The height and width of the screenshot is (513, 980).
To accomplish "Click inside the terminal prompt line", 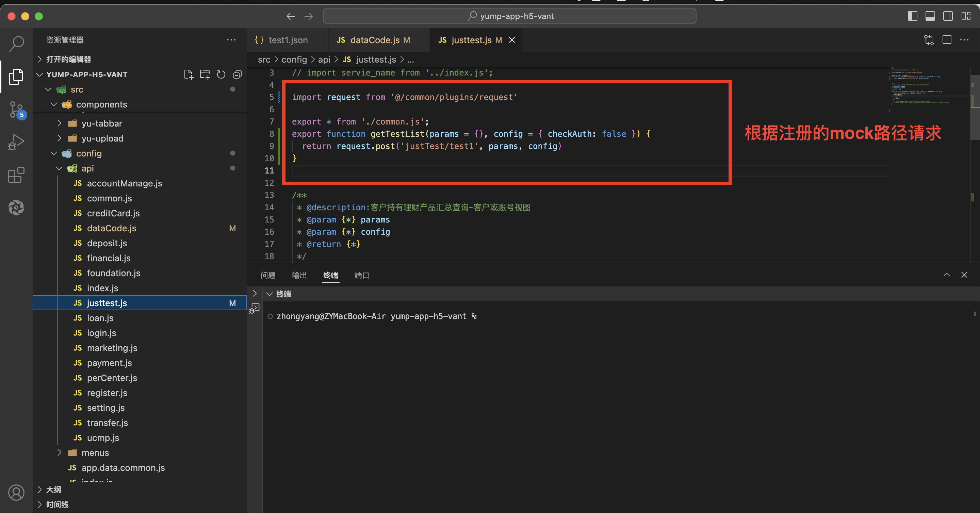I will click(376, 316).
